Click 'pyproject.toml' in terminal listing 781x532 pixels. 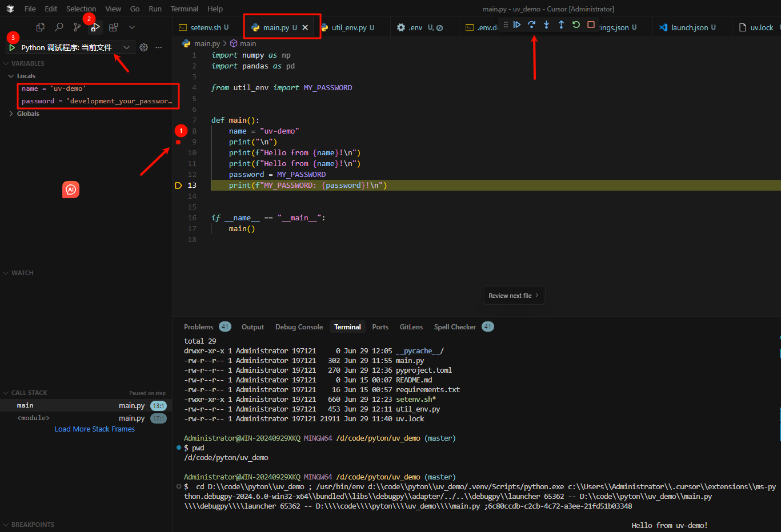424,370
